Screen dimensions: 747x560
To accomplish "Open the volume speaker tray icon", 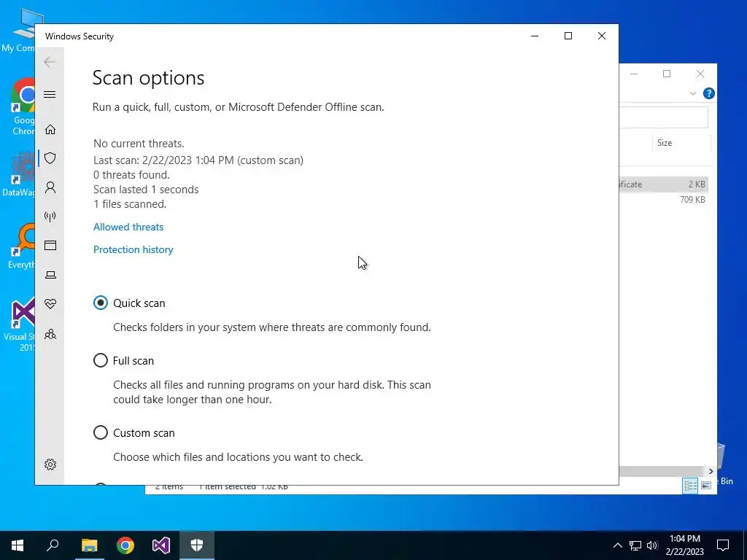I will coord(652,545).
